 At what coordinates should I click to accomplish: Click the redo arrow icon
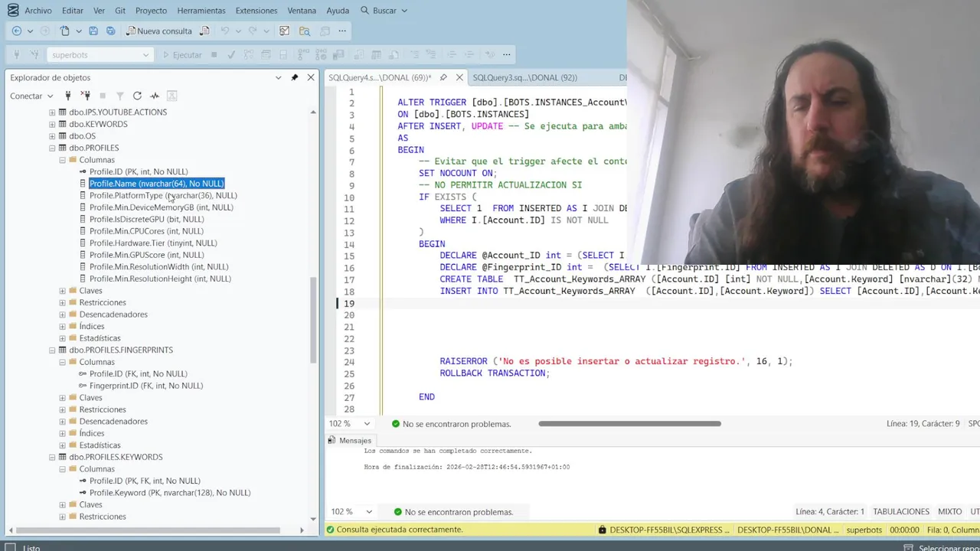pyautogui.click(x=254, y=31)
